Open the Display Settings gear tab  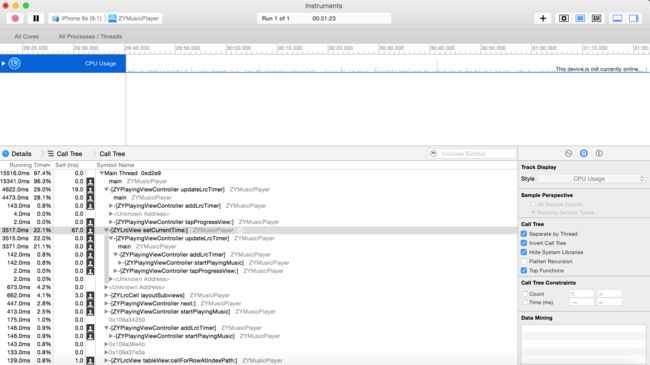[x=584, y=153]
